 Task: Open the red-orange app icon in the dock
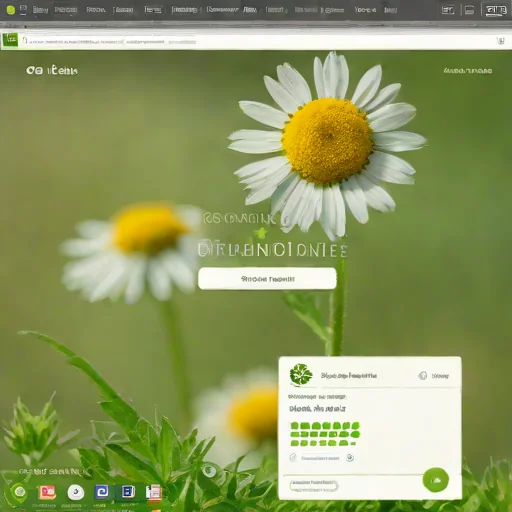coord(47,492)
